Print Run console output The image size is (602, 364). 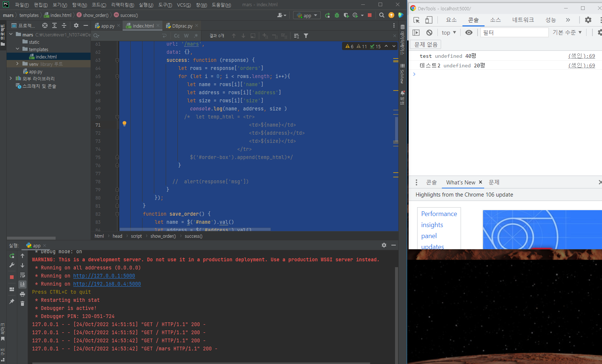click(22, 294)
